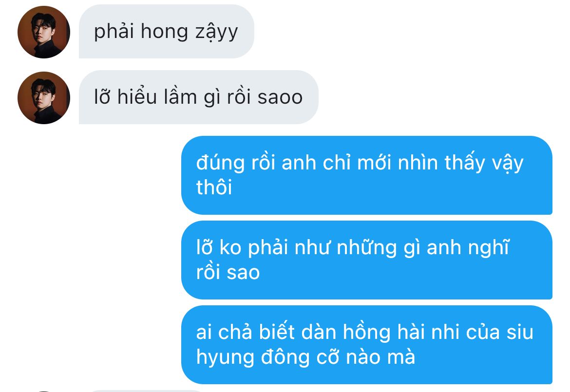
Task: Click the word 'zậyy' in first gray bubble
Action: (217, 32)
